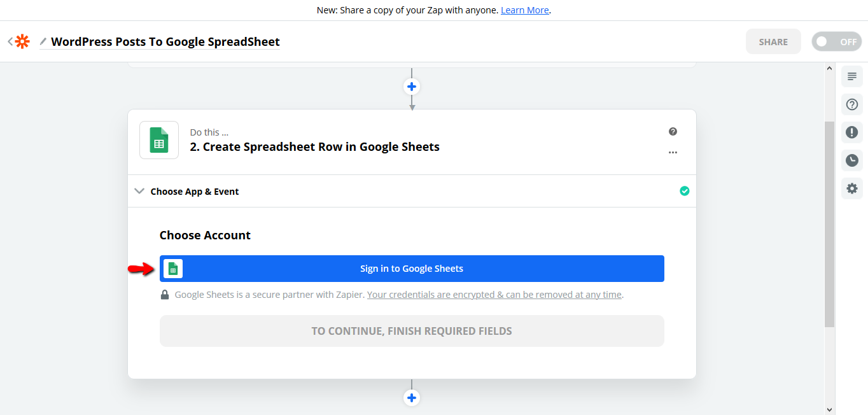Open the help question mark on step 2
The width and height of the screenshot is (868, 415).
tap(673, 132)
